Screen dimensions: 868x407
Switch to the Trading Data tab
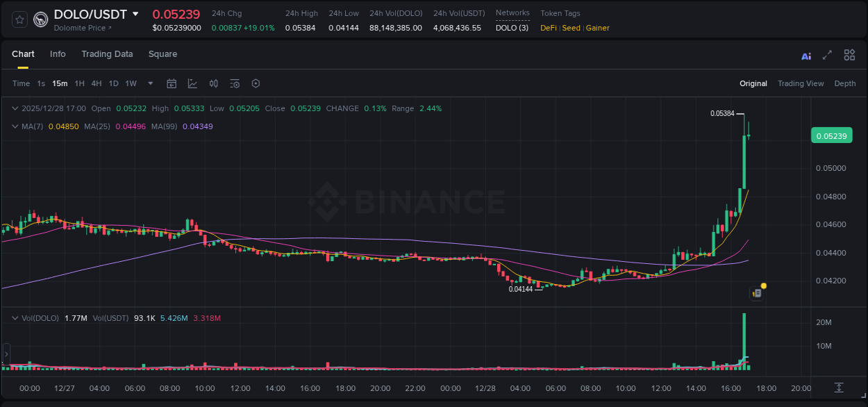107,54
